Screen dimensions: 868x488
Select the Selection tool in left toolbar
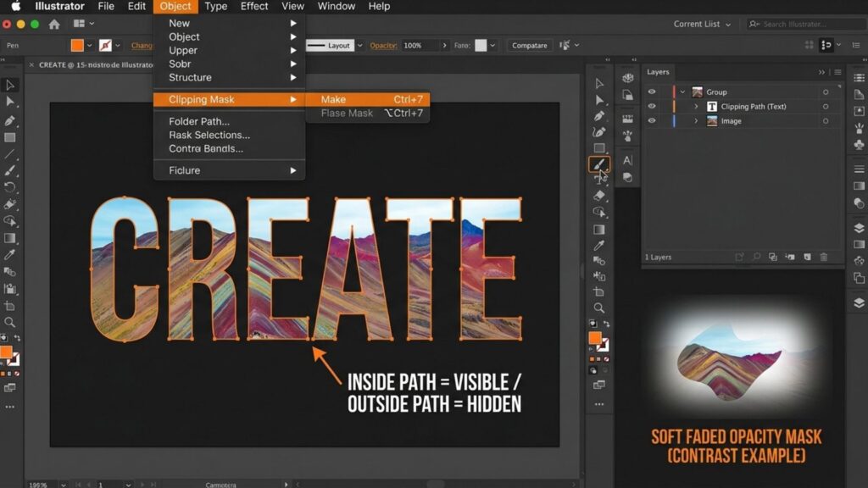pos(10,85)
